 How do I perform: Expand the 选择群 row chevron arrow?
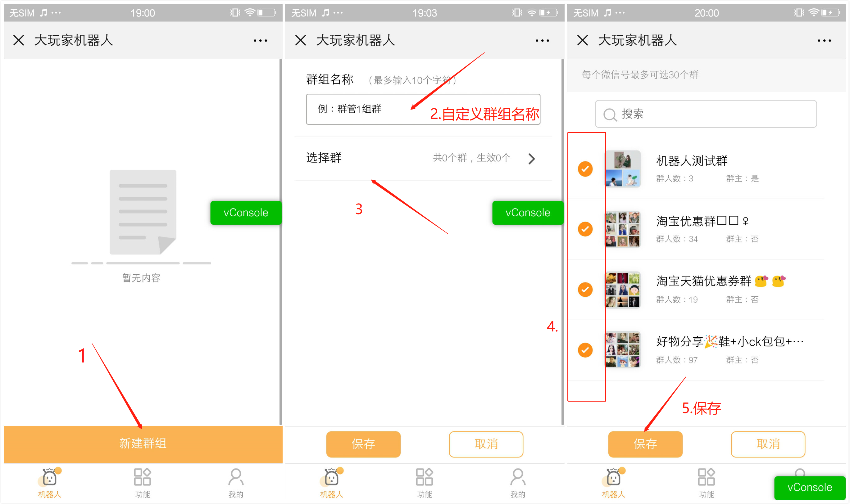click(532, 159)
